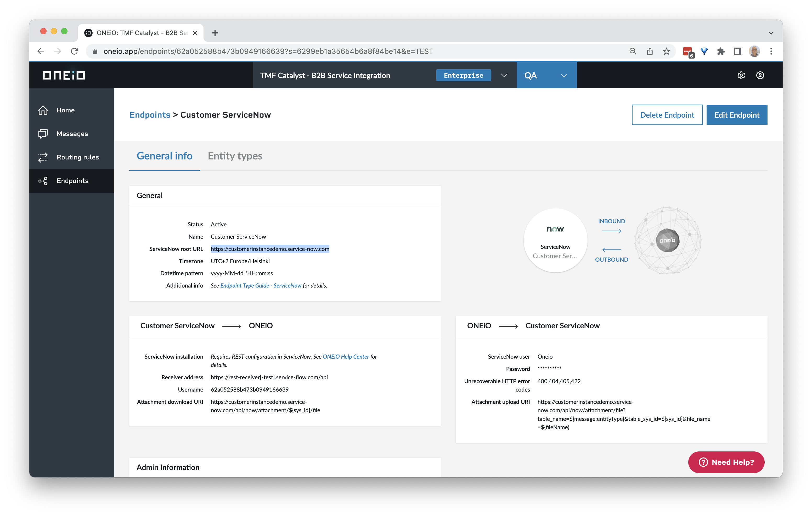Open Messages in the sidebar
Image resolution: width=812 pixels, height=516 pixels.
pyautogui.click(x=71, y=134)
